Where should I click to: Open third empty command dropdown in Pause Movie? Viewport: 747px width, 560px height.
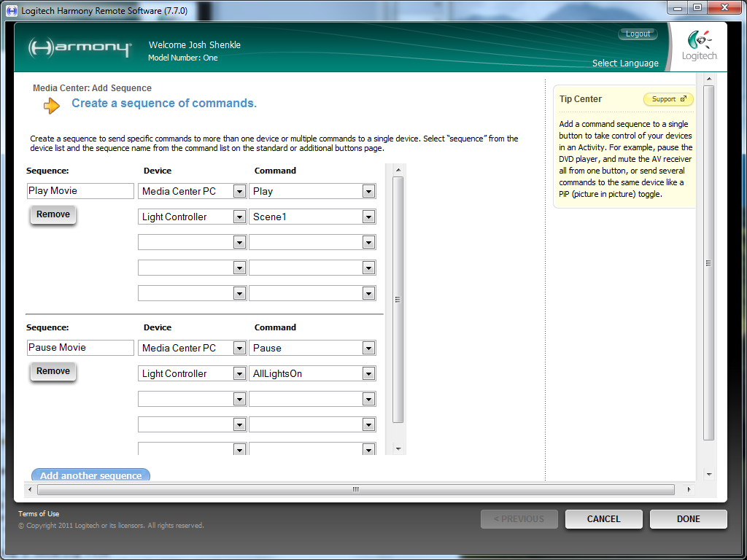click(x=312, y=399)
